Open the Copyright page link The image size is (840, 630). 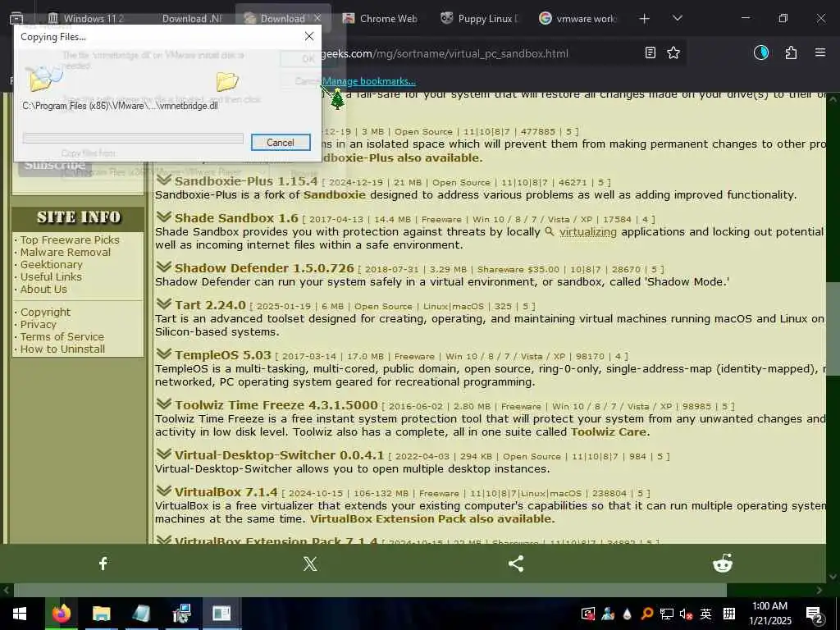point(45,312)
